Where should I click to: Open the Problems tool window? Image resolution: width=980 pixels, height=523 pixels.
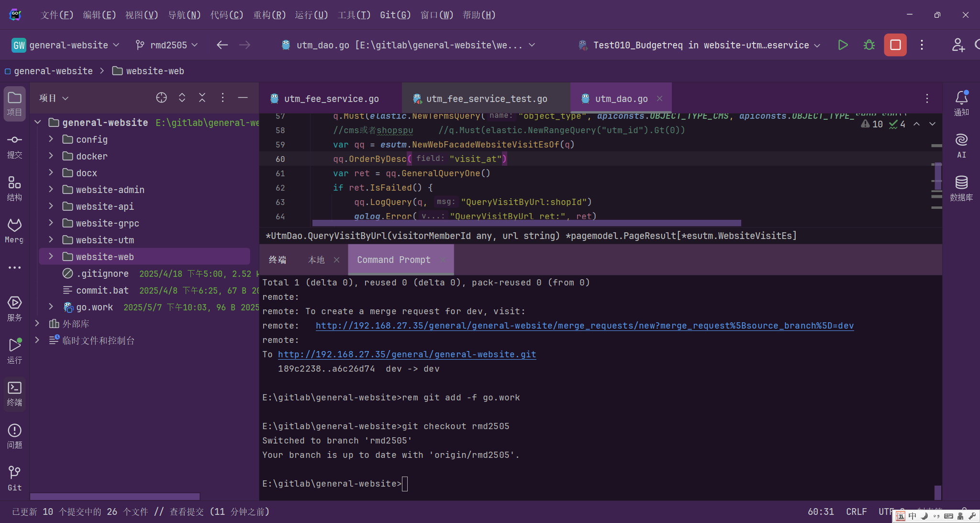pos(14,436)
